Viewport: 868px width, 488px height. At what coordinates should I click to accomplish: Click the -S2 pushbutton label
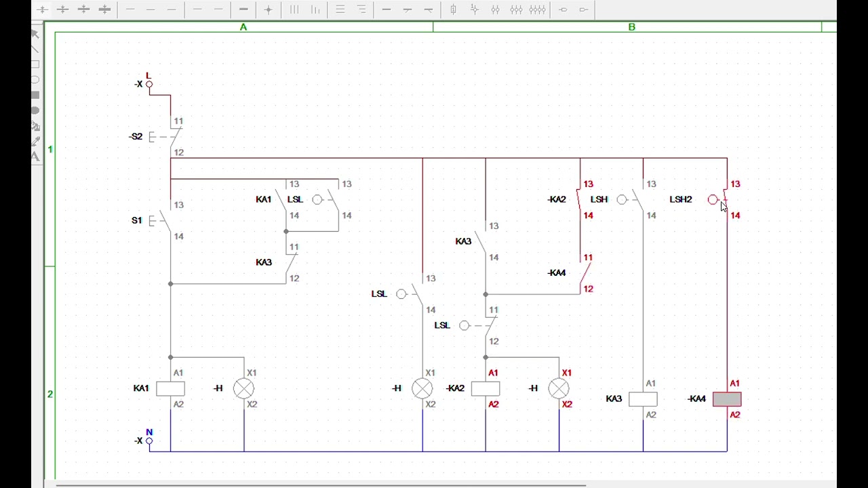pyautogui.click(x=136, y=136)
